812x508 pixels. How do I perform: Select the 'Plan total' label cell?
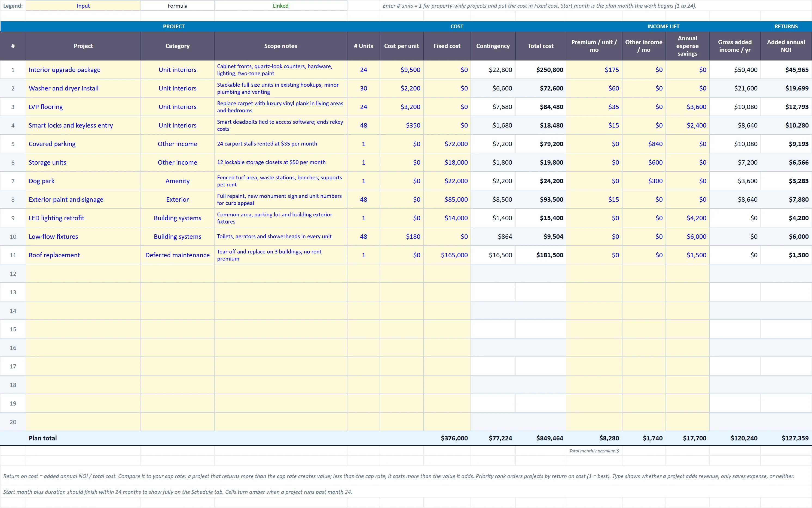pyautogui.click(x=83, y=438)
